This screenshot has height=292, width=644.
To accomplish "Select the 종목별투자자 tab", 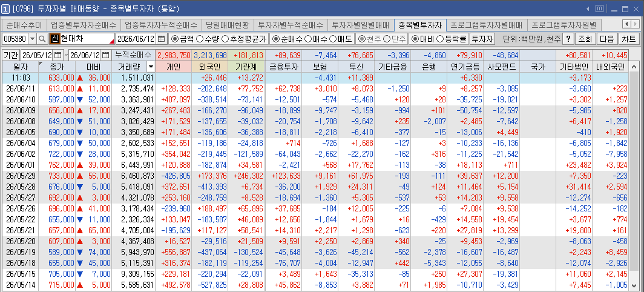I will (419, 25).
